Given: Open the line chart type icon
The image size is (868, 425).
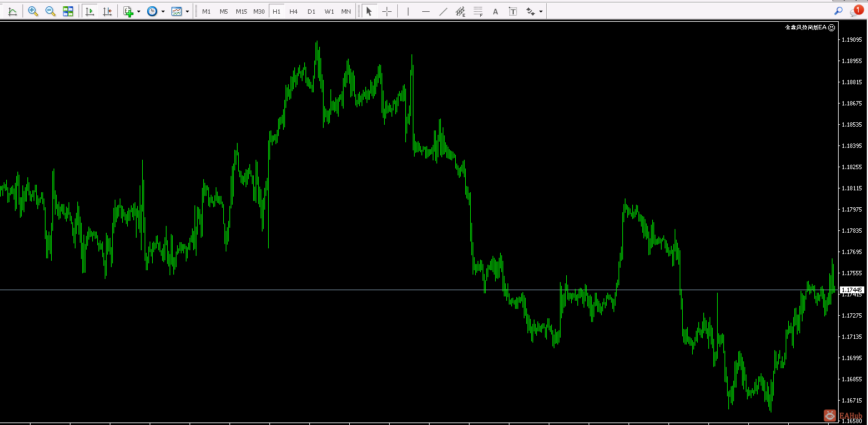Looking at the screenshot, I should tap(12, 11).
